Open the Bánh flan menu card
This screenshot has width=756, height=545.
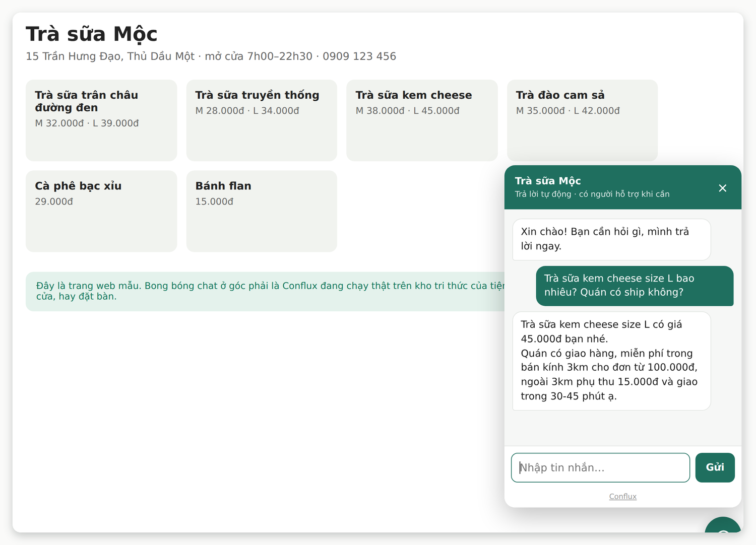(262, 211)
